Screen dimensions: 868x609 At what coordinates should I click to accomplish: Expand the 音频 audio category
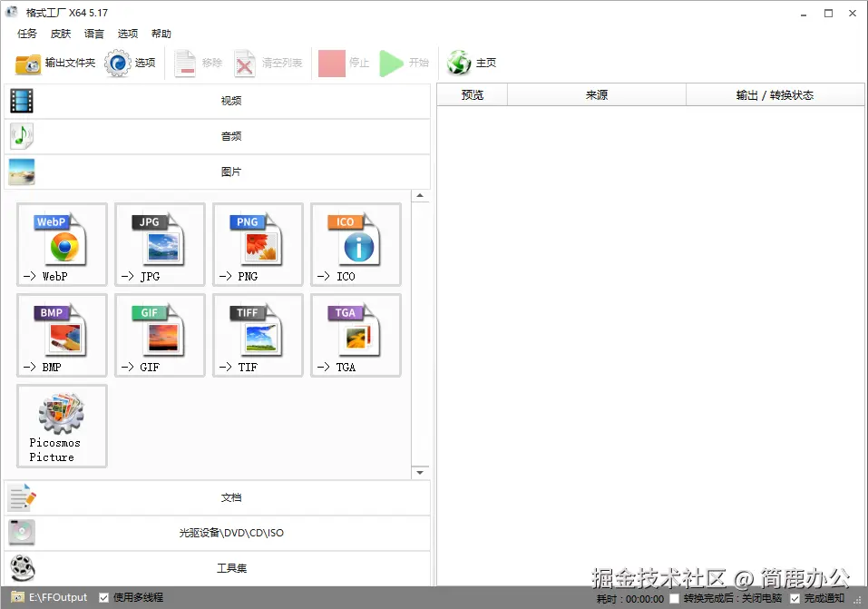point(217,136)
